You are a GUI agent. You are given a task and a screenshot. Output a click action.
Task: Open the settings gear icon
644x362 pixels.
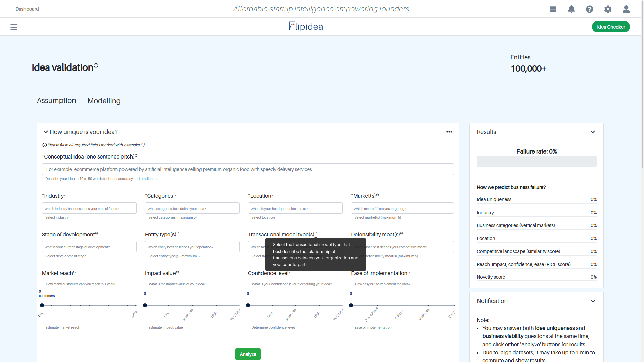click(608, 9)
